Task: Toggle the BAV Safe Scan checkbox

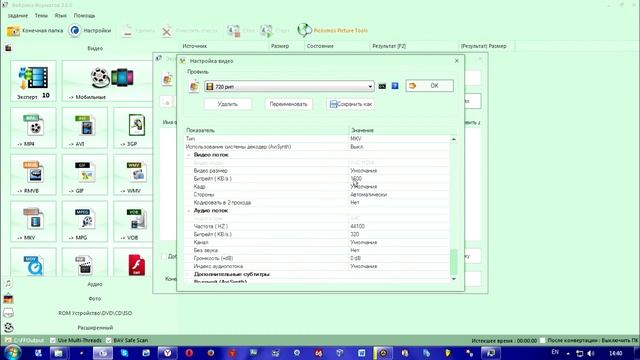Action: 109,340
